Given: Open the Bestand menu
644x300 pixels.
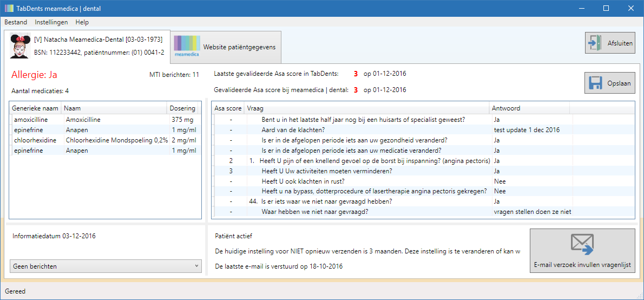Looking at the screenshot, I should click(x=16, y=22).
